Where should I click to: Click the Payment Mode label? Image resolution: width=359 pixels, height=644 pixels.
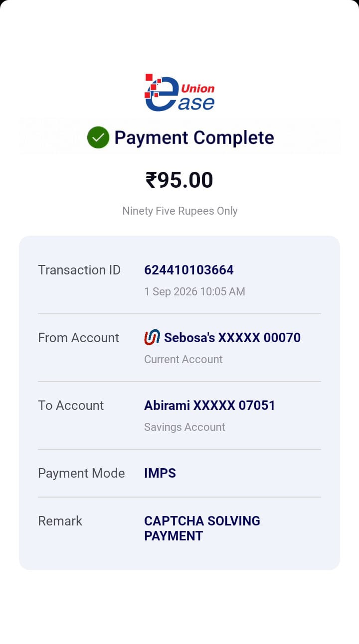coord(81,473)
